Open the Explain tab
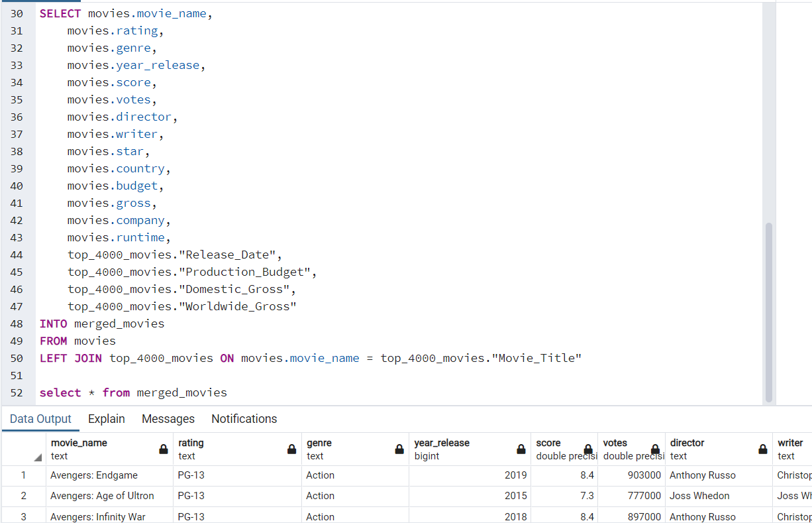The image size is (812, 523). [107, 419]
